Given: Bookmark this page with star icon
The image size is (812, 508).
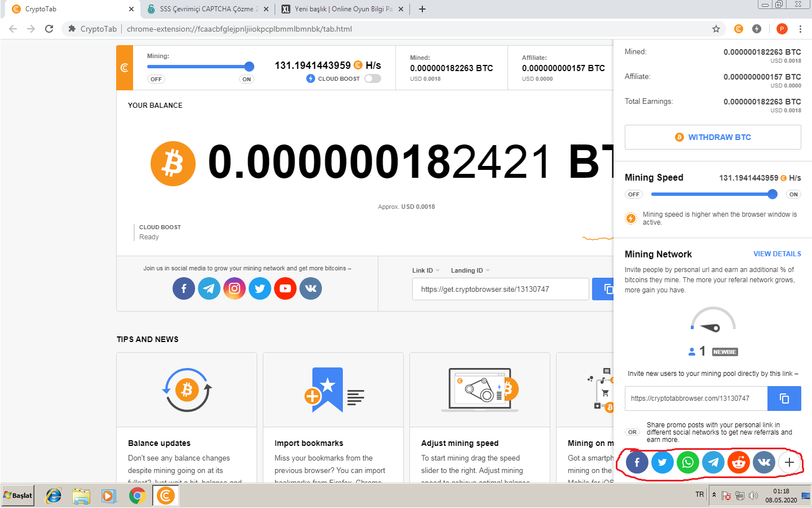Looking at the screenshot, I should click(x=716, y=29).
